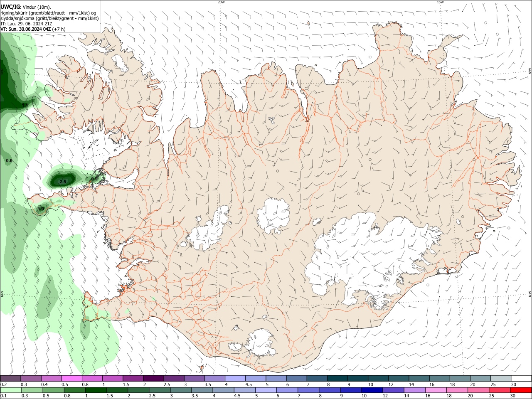The width and height of the screenshot is (532, 399).
Task: Click the rigning/skúrir legend description line
Action: (48, 13)
